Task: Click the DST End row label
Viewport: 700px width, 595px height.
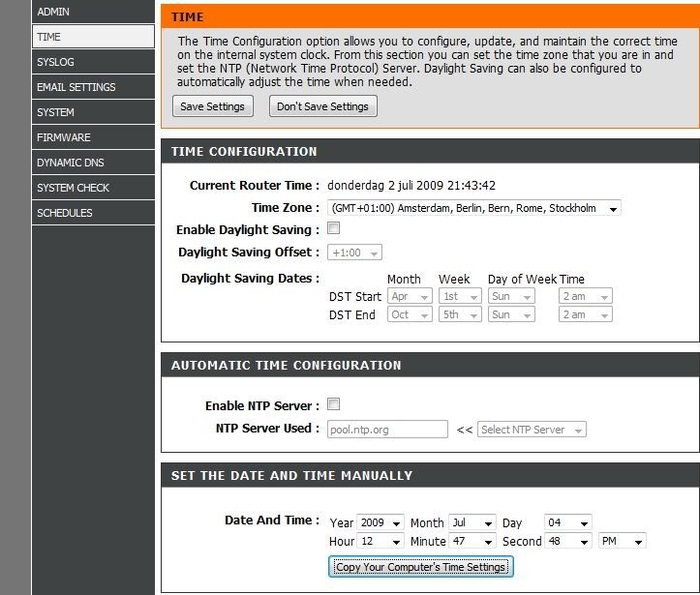Action: click(351, 314)
